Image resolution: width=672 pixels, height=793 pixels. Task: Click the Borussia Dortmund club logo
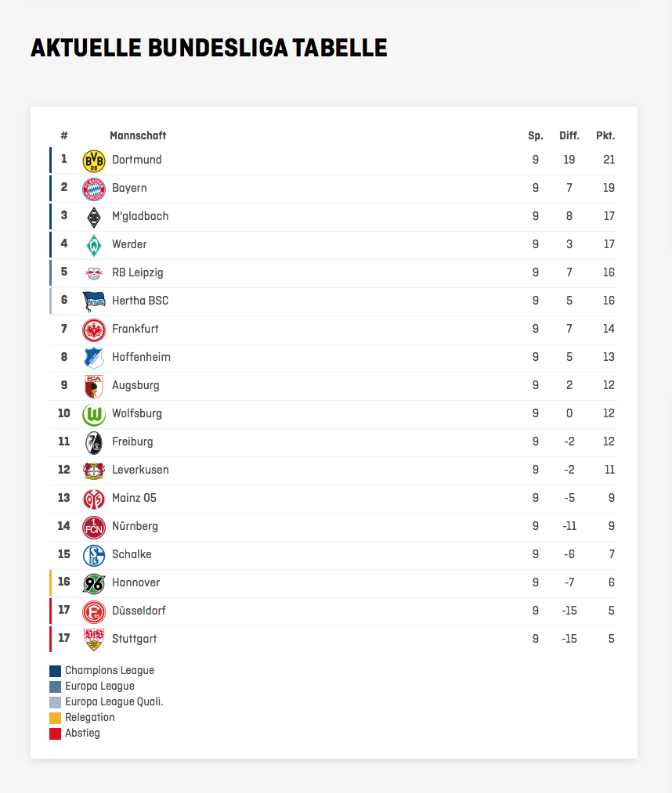coord(94,160)
